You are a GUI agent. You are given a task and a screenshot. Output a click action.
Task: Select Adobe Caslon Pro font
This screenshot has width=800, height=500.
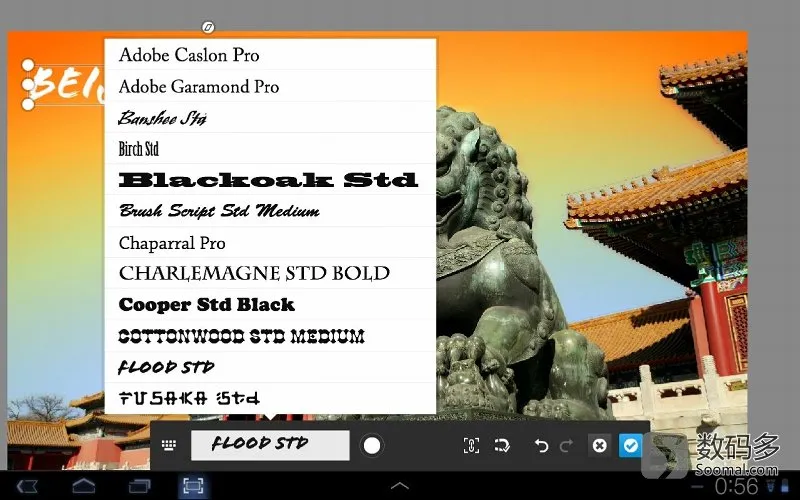(x=270, y=54)
